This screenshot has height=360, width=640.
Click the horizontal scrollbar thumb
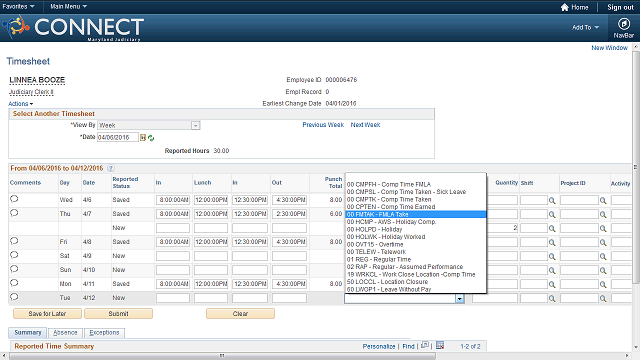point(222,356)
